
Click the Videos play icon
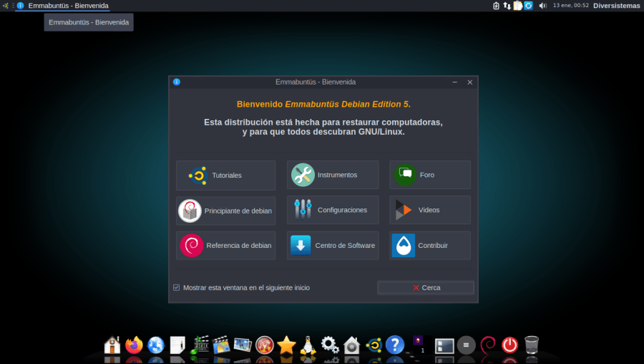click(x=404, y=210)
